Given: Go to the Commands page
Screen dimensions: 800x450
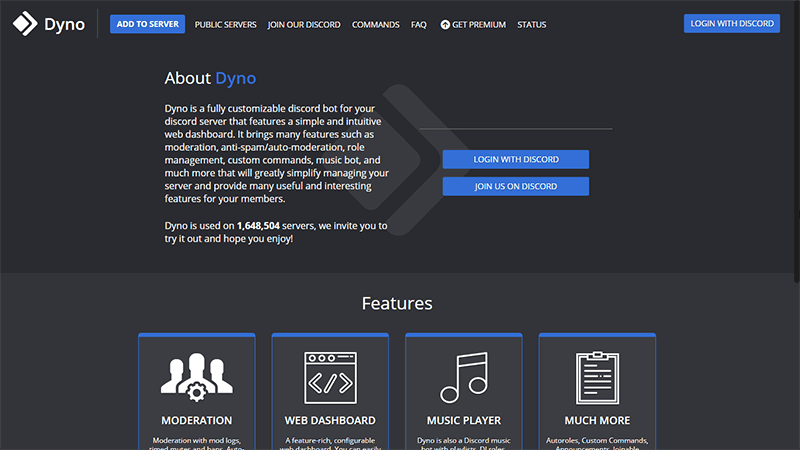Looking at the screenshot, I should (x=375, y=24).
